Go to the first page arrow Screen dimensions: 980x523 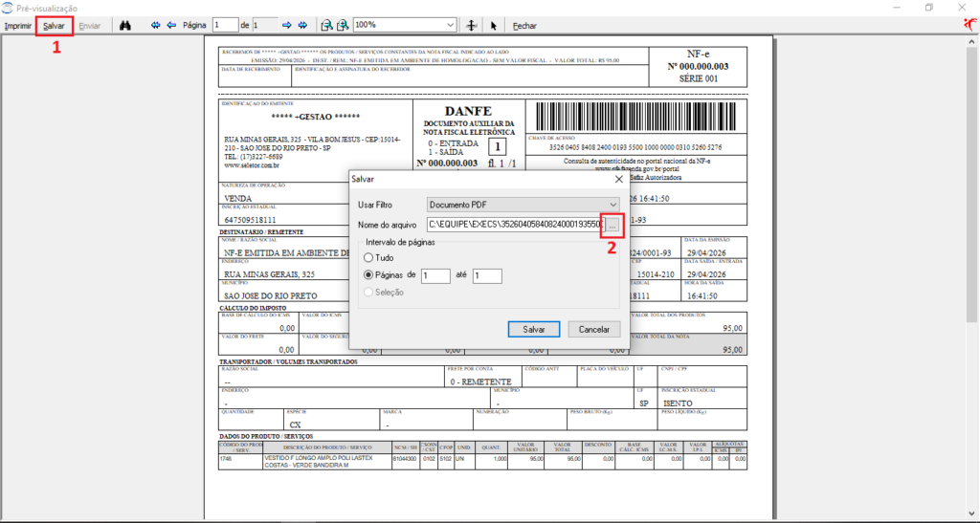[156, 26]
